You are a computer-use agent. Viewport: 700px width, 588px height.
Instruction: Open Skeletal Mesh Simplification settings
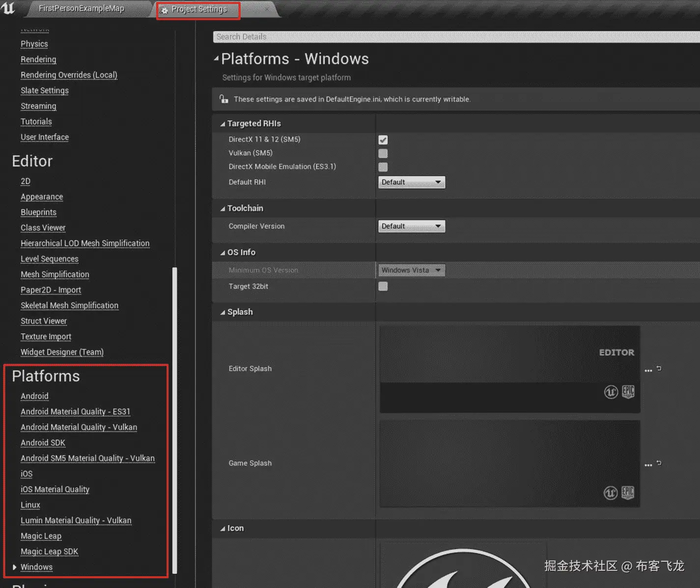tap(70, 305)
